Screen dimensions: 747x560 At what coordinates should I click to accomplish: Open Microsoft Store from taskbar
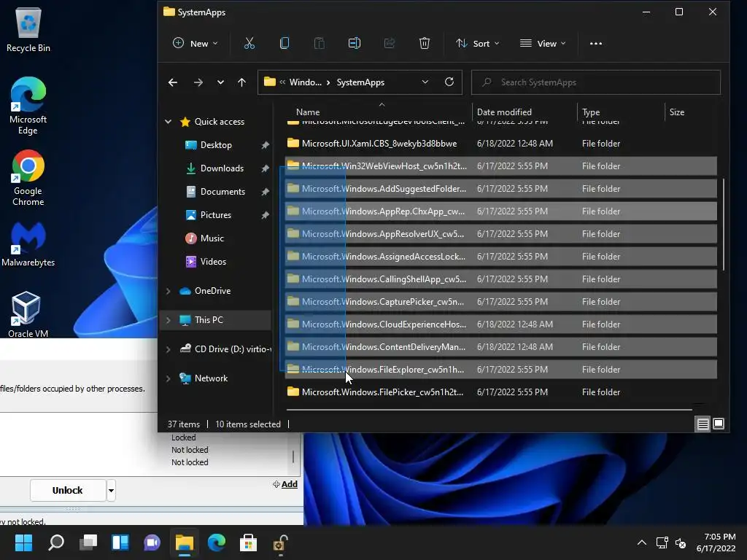click(248, 542)
